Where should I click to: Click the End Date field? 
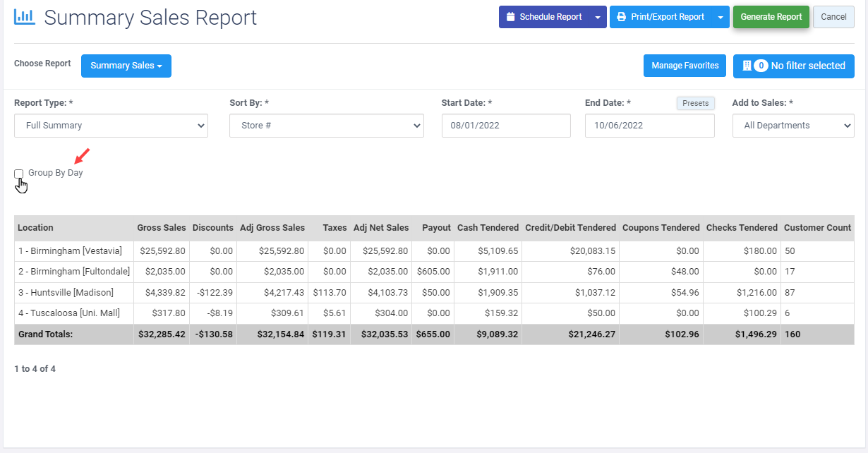point(650,126)
